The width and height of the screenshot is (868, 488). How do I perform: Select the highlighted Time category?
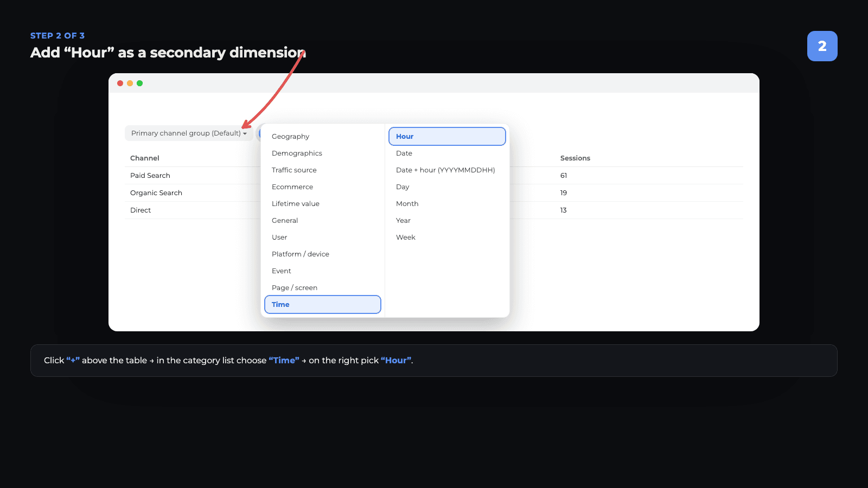pos(323,305)
